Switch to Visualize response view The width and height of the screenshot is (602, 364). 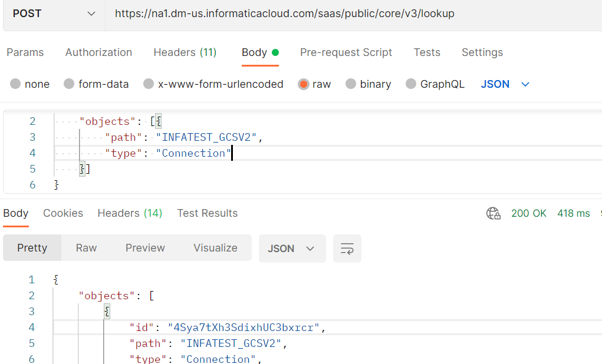pos(215,248)
